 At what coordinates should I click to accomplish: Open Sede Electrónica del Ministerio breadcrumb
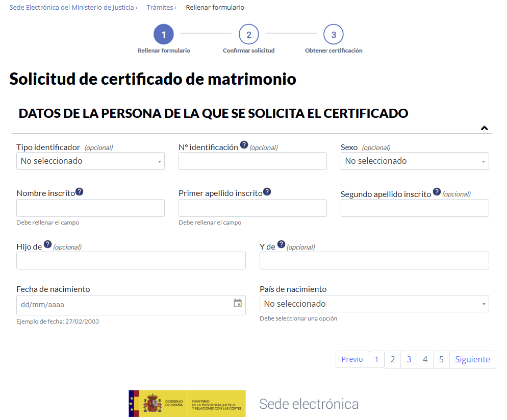pos(71,7)
